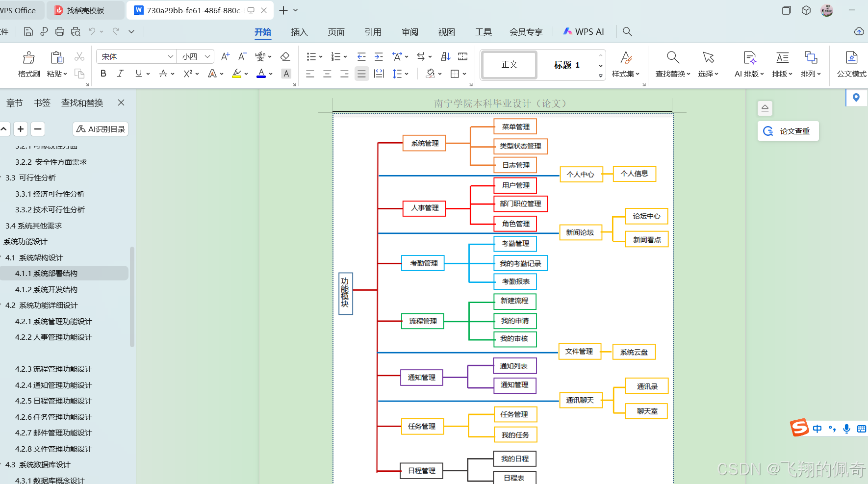This screenshot has width=868, height=484.
Task: Open the 排版 typesetting tool
Action: tap(781, 64)
